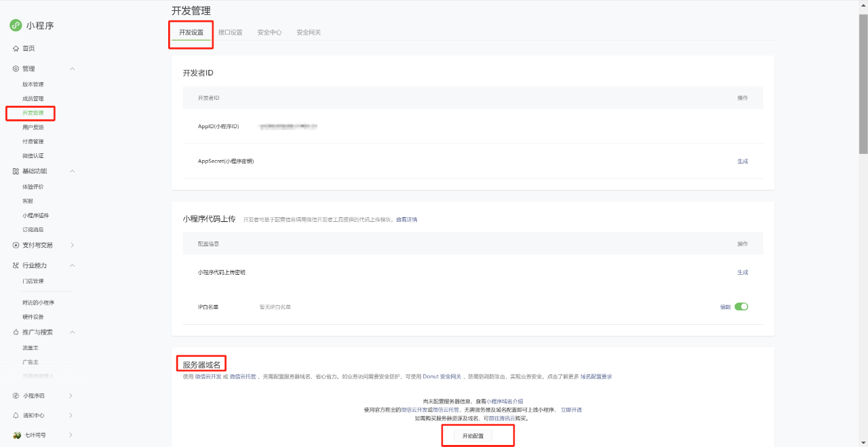Open 门店管理 in the sidebar
868x447 pixels.
tap(33, 281)
